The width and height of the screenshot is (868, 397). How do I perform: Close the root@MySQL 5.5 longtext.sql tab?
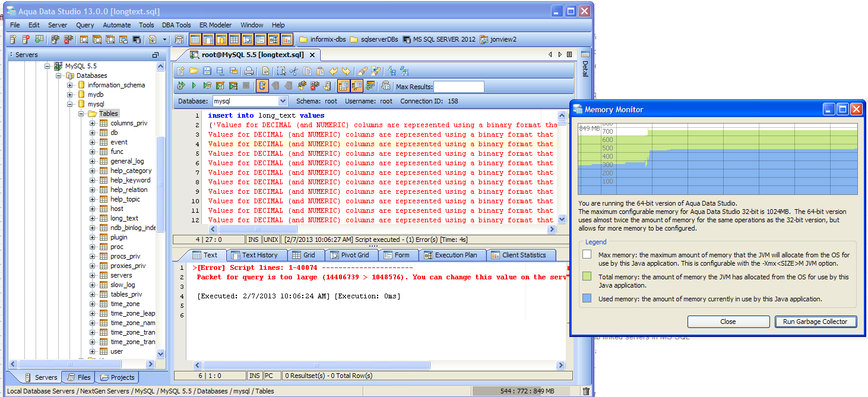pos(312,55)
